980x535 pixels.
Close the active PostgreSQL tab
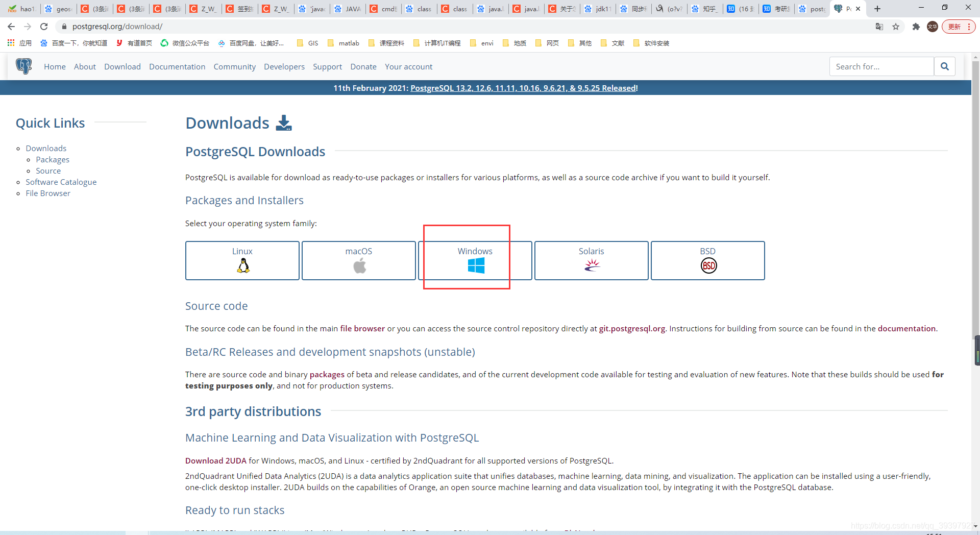tap(858, 9)
